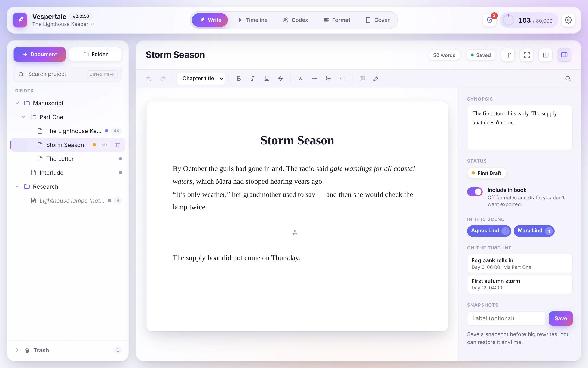Open split editor view

[x=546, y=55]
